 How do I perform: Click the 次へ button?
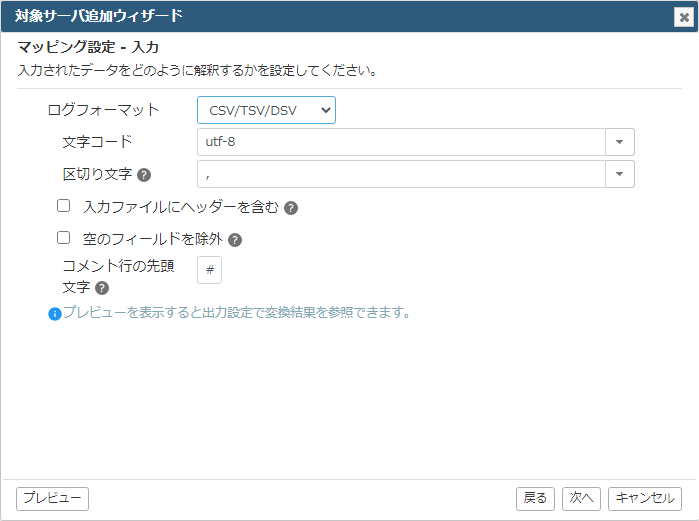coord(581,499)
